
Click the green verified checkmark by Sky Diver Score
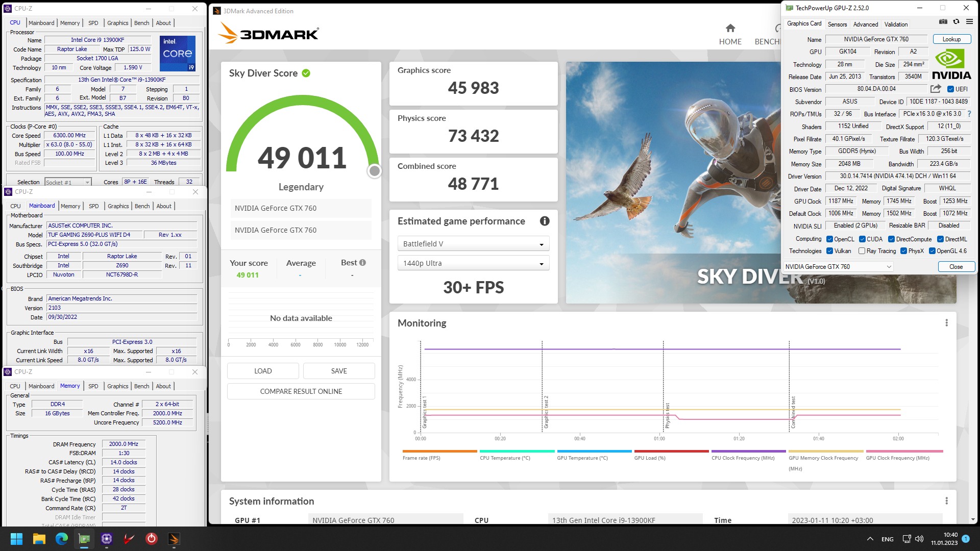click(x=306, y=73)
